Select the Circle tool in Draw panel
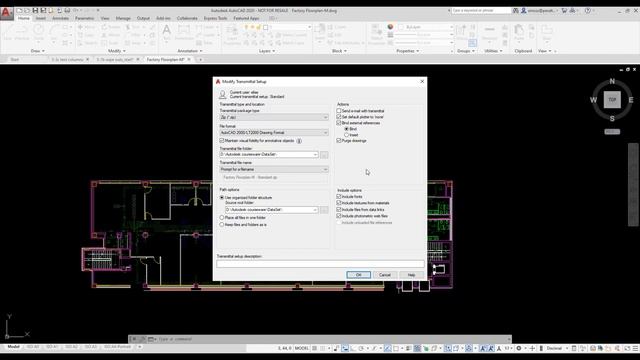The width and height of the screenshot is (640, 360). (38, 32)
